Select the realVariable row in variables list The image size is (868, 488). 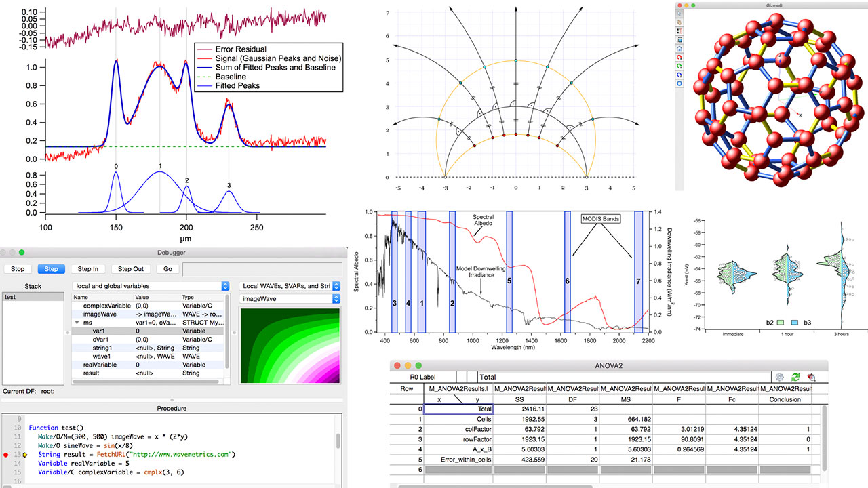click(100, 365)
